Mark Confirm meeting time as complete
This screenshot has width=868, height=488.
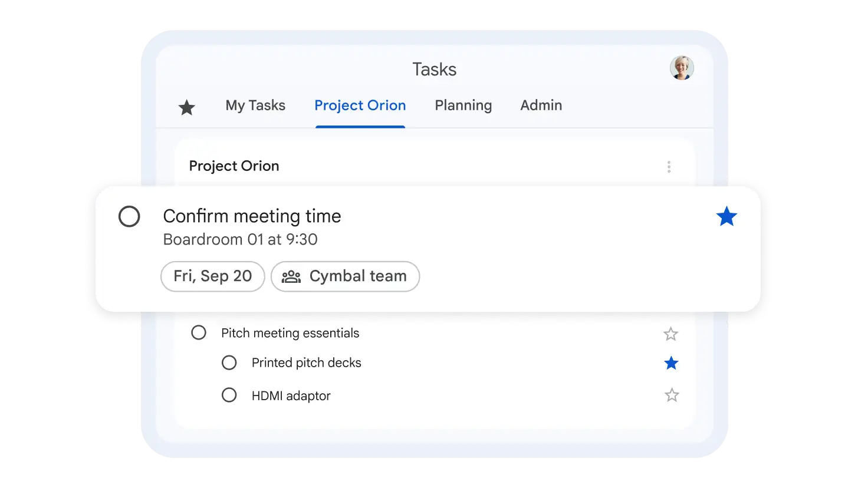click(129, 216)
